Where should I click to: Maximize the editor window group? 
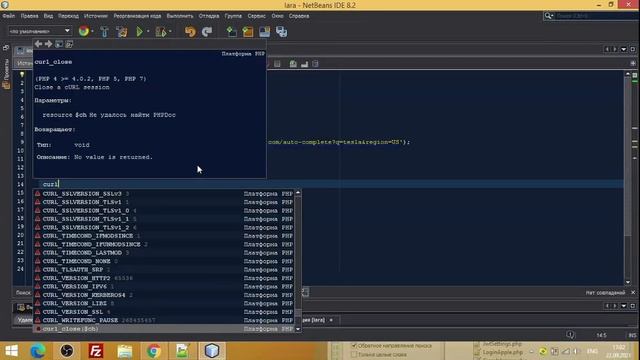pyautogui.click(x=633, y=49)
